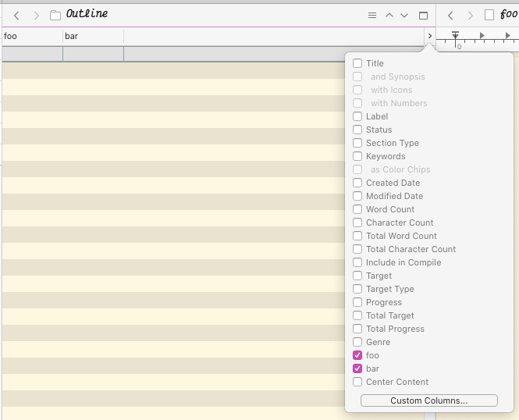Go to previous document with up chevron
The image size is (519, 420).
click(389, 15)
